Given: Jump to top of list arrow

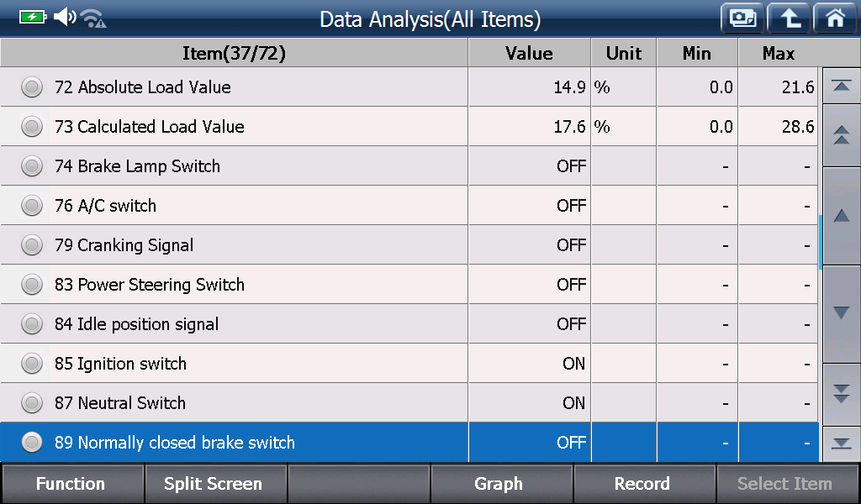Looking at the screenshot, I should point(841,86).
